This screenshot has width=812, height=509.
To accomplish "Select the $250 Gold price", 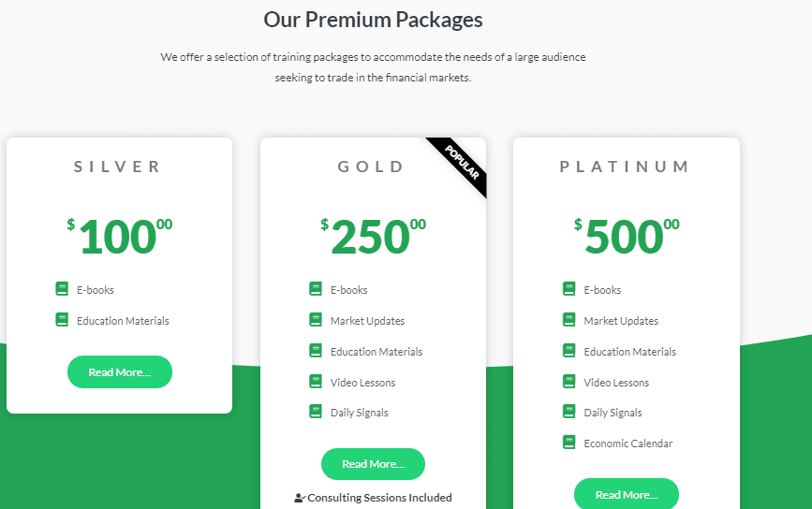I will 373,236.
